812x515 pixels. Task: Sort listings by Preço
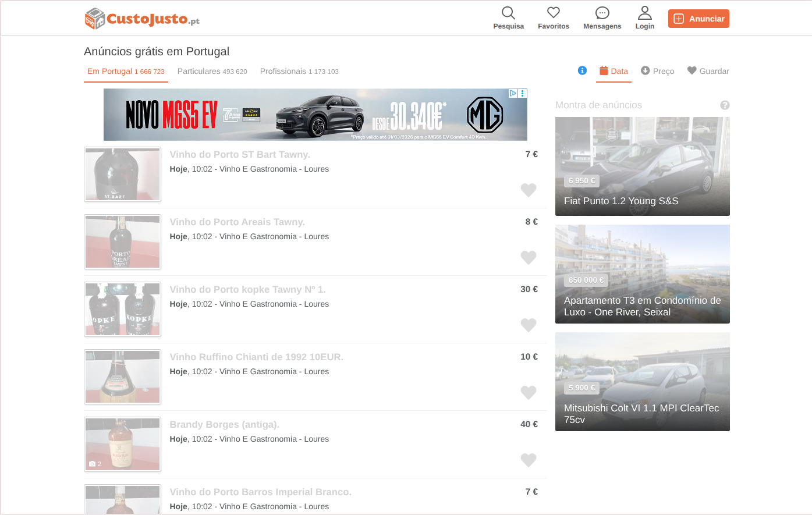658,71
